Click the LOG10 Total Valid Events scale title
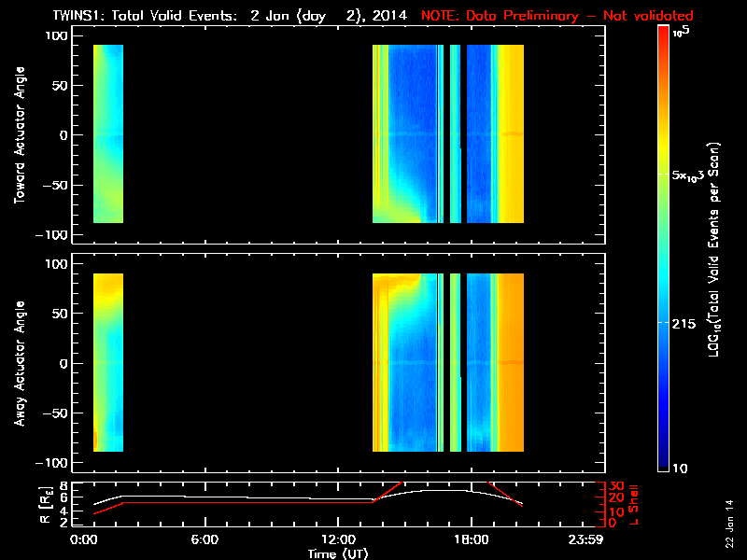The height and width of the screenshot is (560, 747). point(717,252)
